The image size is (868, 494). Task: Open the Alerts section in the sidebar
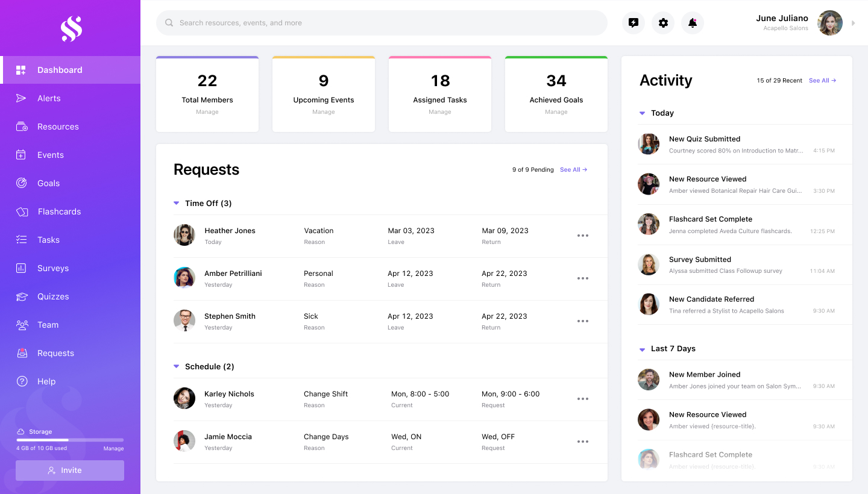click(x=48, y=98)
